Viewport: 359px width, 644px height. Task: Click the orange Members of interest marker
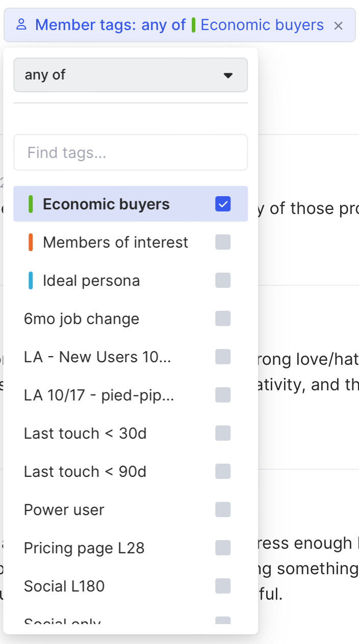tap(31, 243)
